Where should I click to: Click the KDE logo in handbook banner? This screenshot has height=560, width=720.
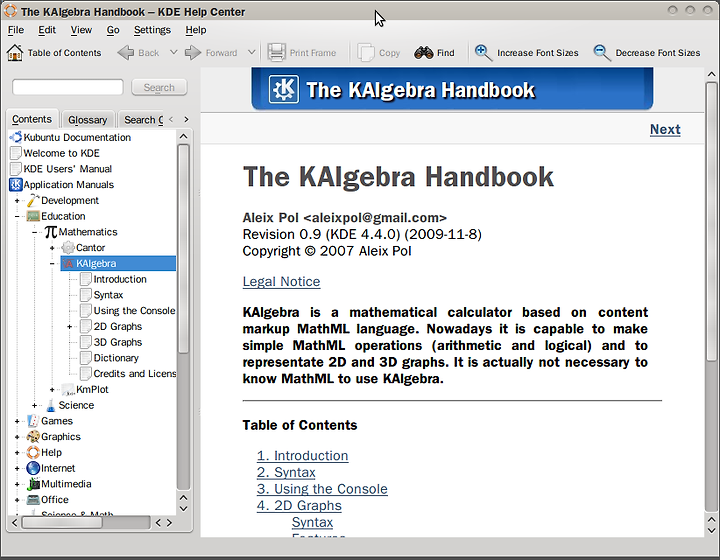click(x=284, y=89)
